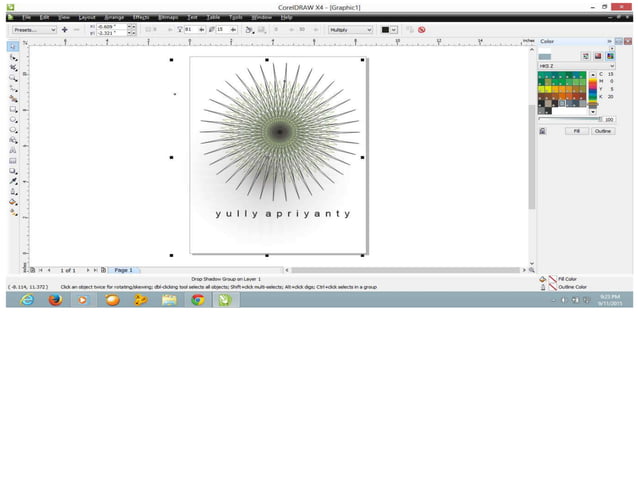
Task: Click the Outline button in the Color docker
Action: tap(603, 131)
